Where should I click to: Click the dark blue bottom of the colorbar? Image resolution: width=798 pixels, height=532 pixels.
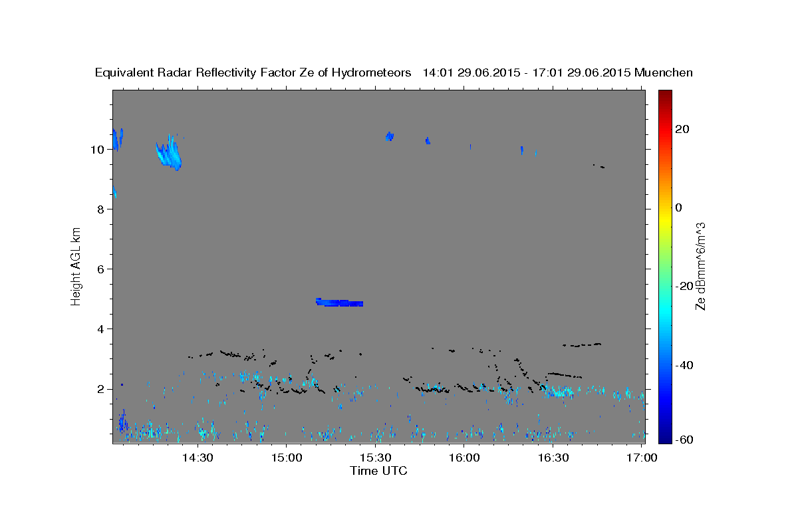pos(664,437)
